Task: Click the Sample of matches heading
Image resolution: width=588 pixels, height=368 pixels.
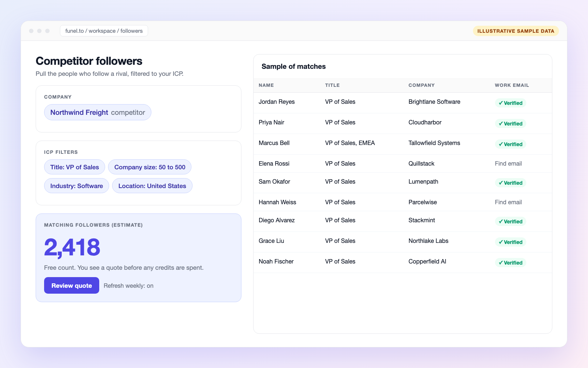Action: tap(294, 66)
